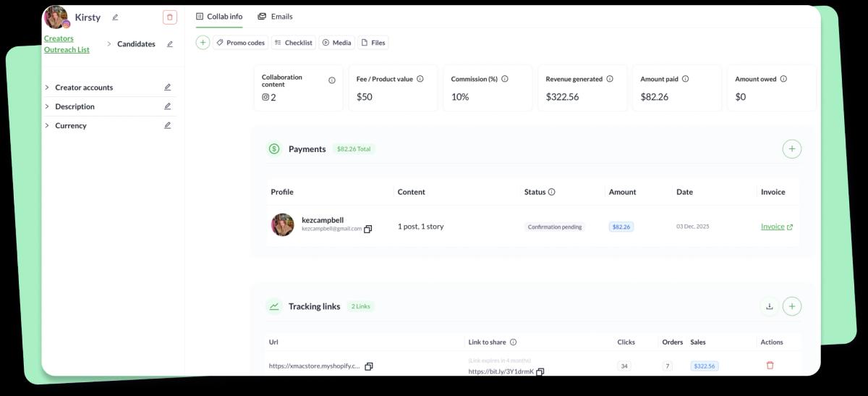Viewport: 868px width, 396px height.
Task: Edit Creator accounts with pencil icon
Action: (x=168, y=88)
